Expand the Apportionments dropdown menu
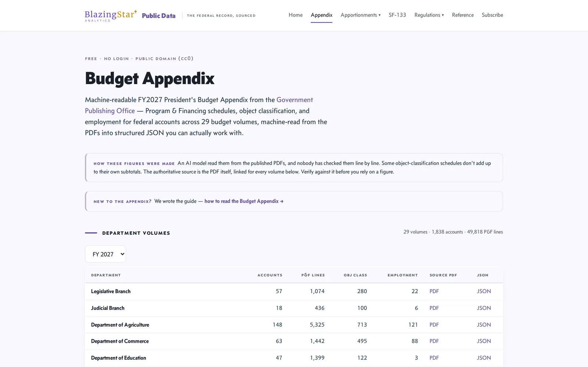 tap(361, 15)
